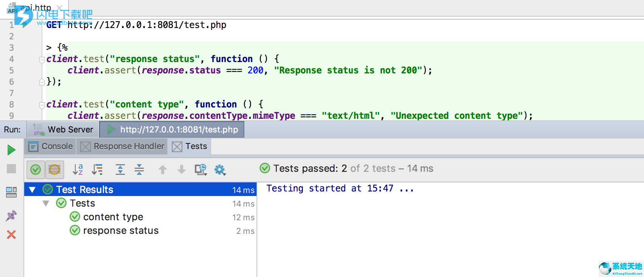Close the run tab with red X
The width and height of the screenshot is (644, 277).
11,235
